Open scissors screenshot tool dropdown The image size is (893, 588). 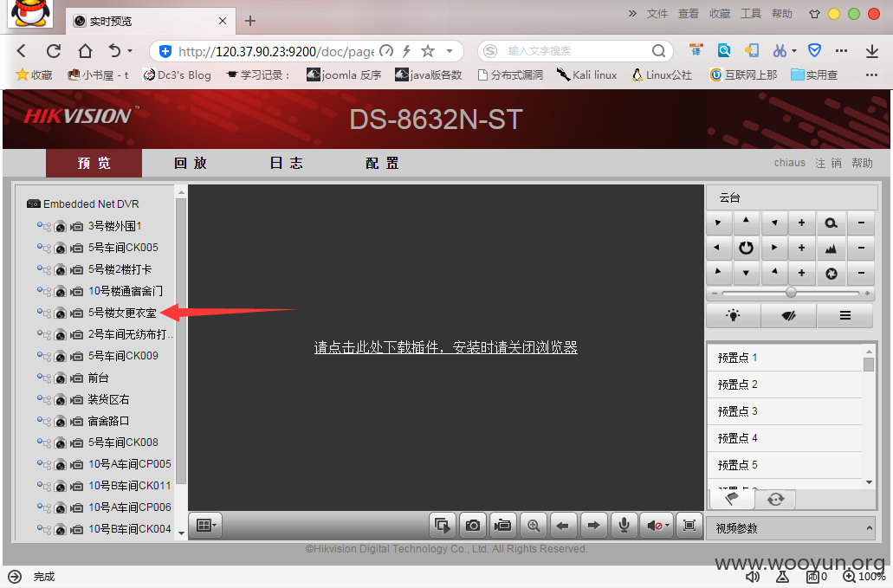click(x=794, y=51)
